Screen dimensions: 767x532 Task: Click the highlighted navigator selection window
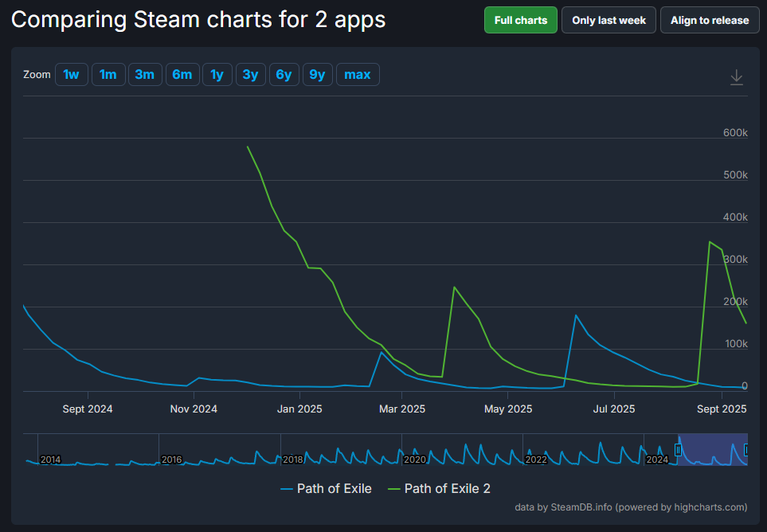coord(713,449)
